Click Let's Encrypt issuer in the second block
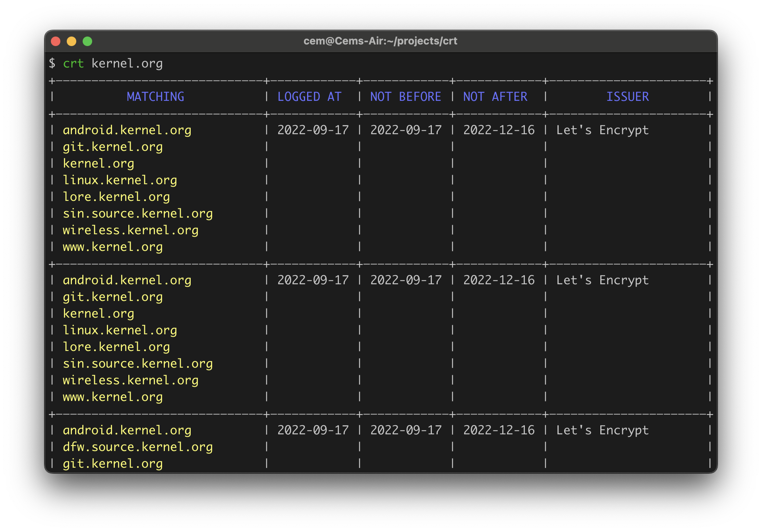 [x=603, y=280]
